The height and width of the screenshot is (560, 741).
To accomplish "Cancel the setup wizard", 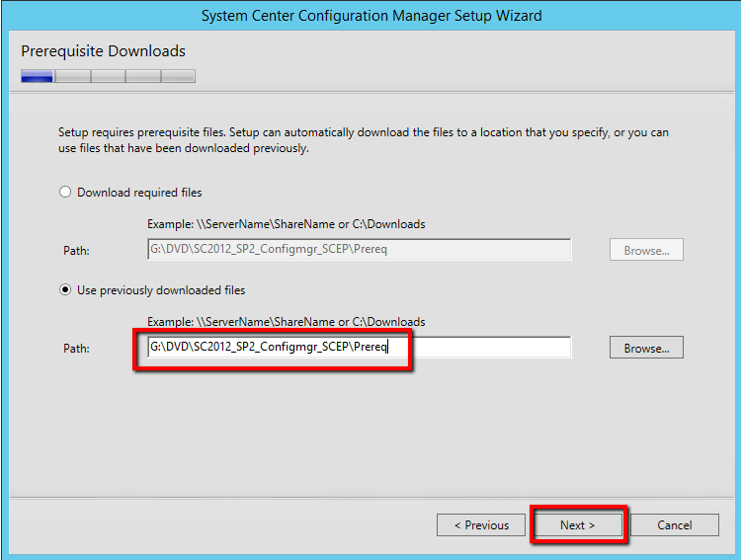I will coord(675,525).
